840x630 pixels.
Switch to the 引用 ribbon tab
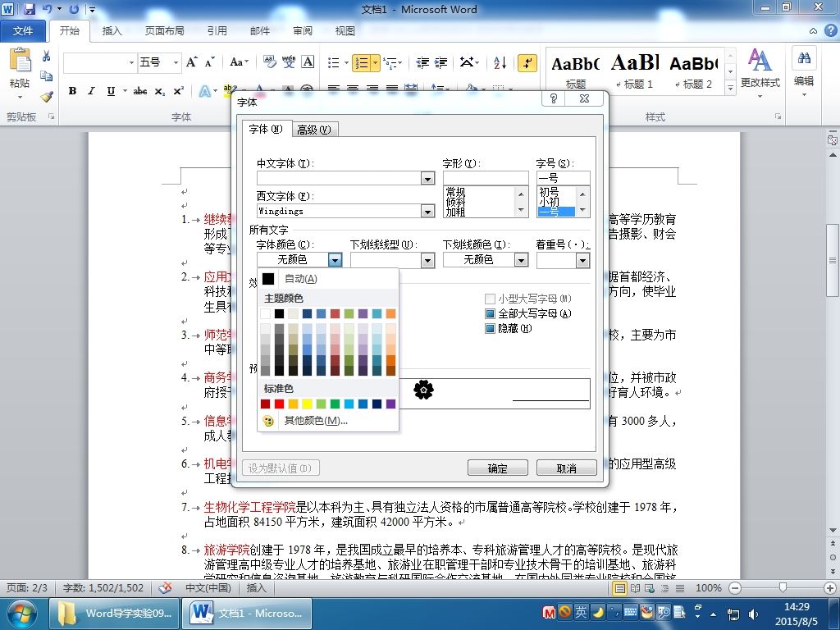217,31
